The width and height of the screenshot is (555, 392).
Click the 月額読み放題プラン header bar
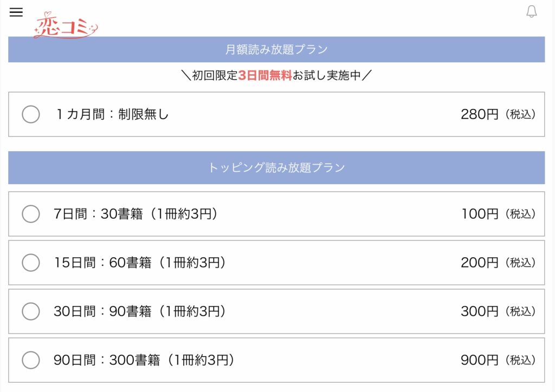tap(276, 49)
